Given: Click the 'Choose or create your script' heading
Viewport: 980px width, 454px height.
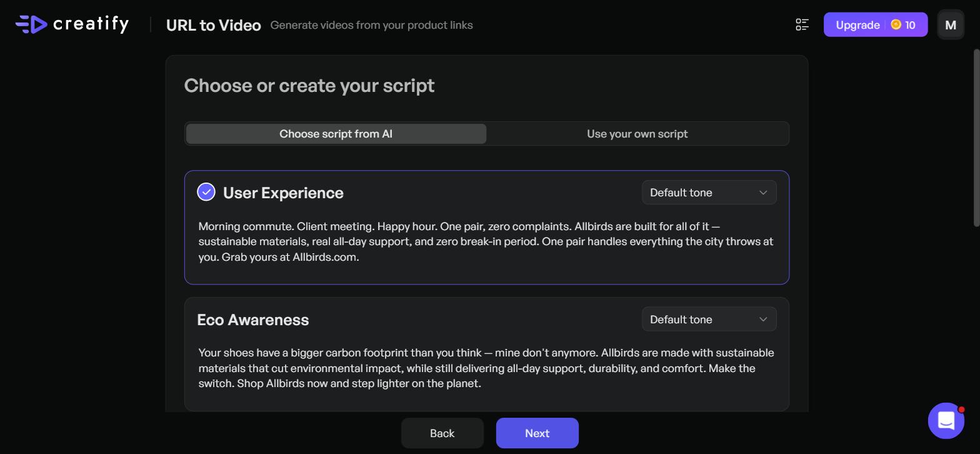Looking at the screenshot, I should [x=309, y=86].
